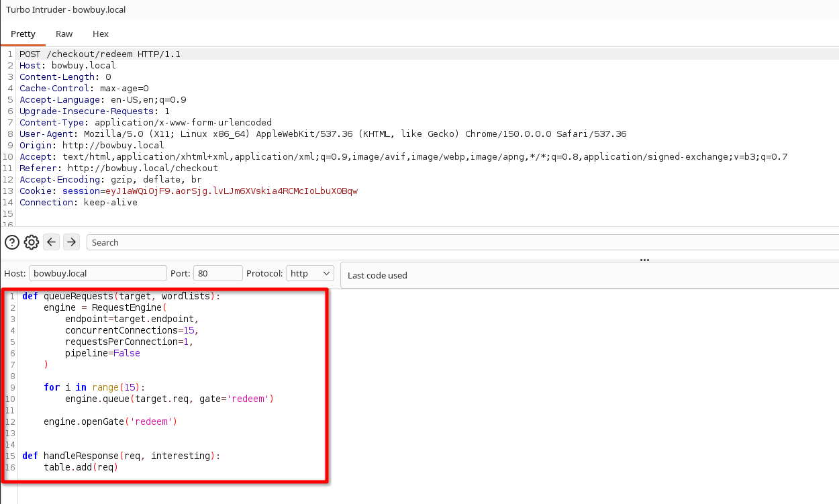
Task: Click the three-dot divider handle
Action: click(644, 260)
